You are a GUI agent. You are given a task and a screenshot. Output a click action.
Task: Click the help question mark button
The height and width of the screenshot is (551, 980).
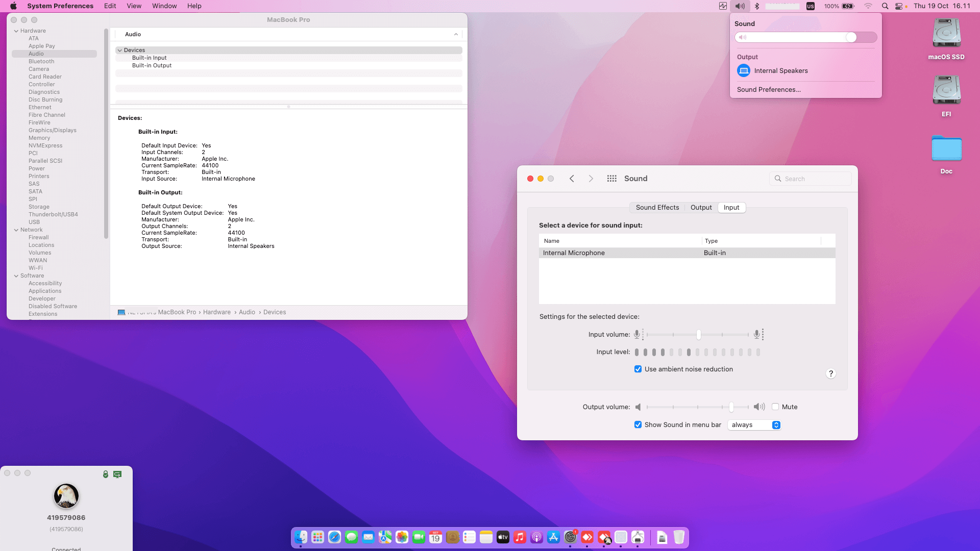click(830, 373)
